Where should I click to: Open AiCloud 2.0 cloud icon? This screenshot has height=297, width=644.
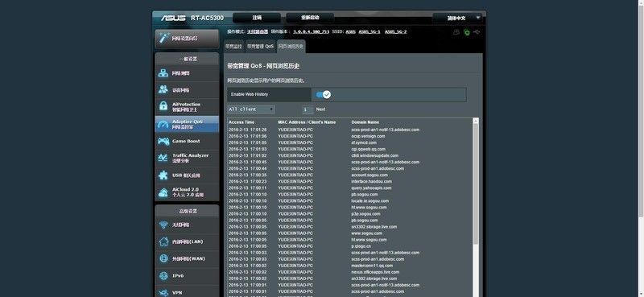tap(163, 192)
